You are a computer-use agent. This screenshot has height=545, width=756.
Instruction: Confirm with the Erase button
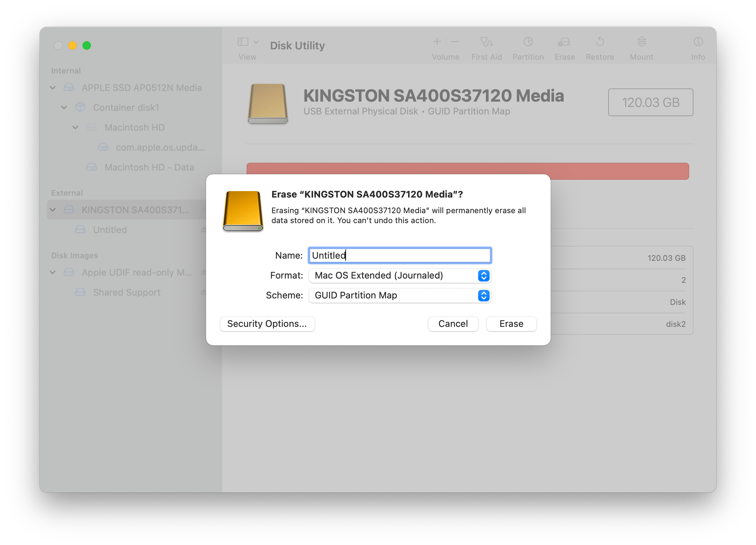pos(511,324)
